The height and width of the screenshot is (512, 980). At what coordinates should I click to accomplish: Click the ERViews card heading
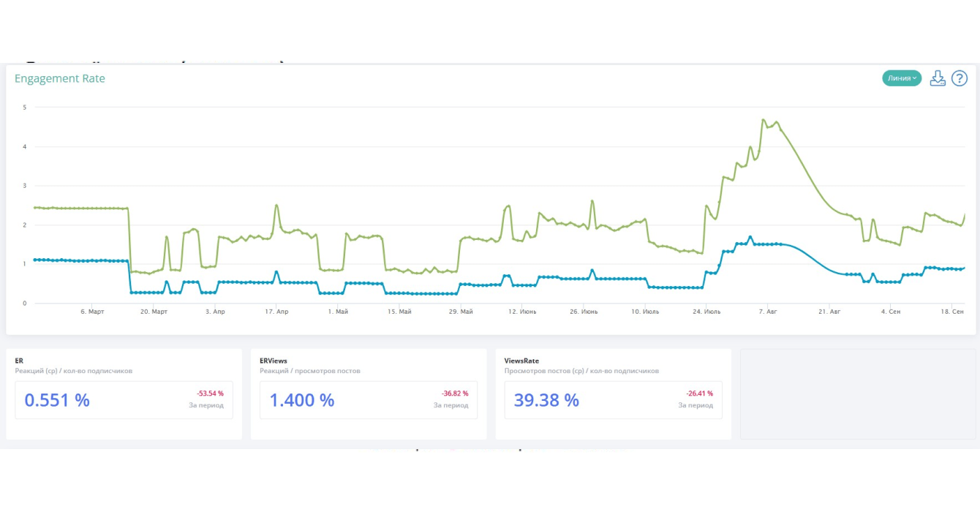pyautogui.click(x=274, y=361)
